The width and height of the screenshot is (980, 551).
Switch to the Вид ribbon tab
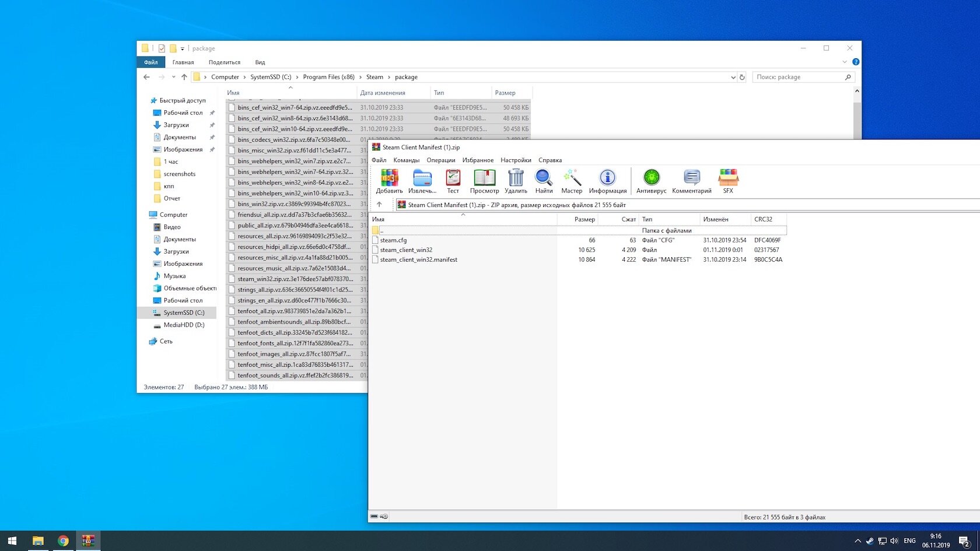tap(260, 62)
